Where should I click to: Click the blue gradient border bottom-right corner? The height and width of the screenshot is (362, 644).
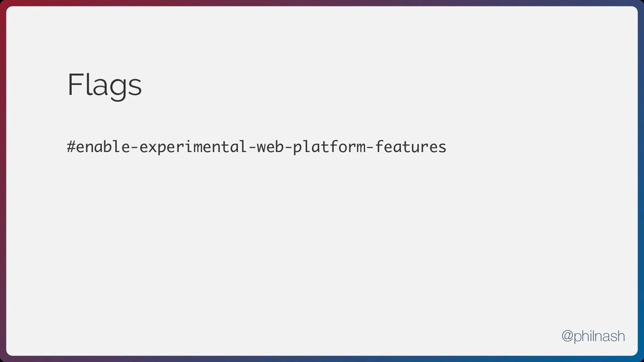coord(641,359)
